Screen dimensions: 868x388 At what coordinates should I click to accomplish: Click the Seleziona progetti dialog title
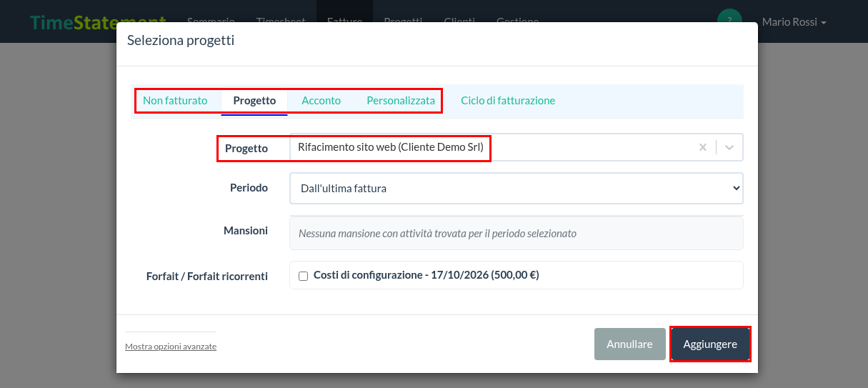(x=181, y=41)
